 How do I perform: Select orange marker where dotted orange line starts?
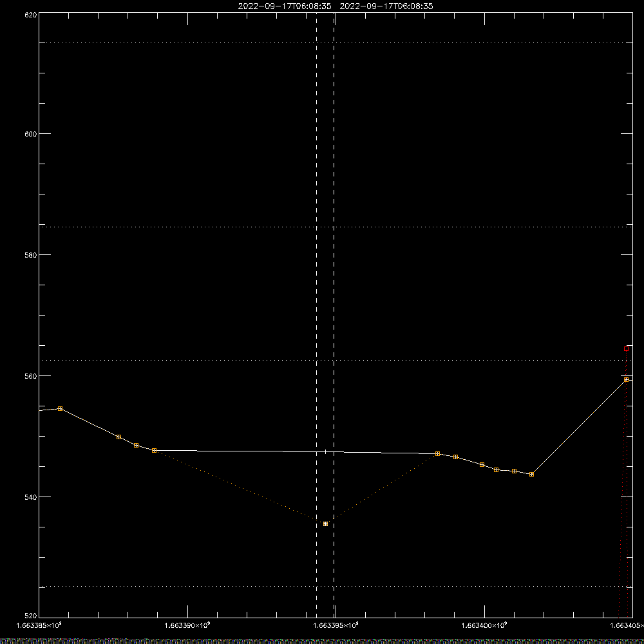pos(154,451)
